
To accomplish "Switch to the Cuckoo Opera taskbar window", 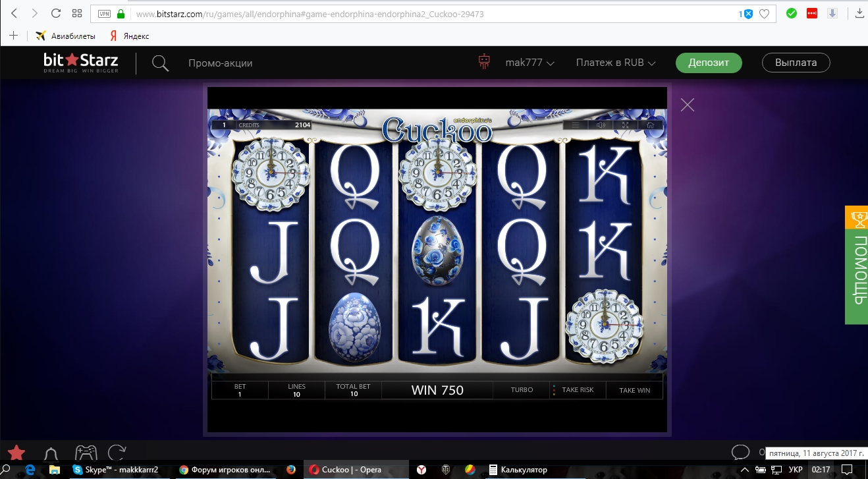I will point(356,470).
